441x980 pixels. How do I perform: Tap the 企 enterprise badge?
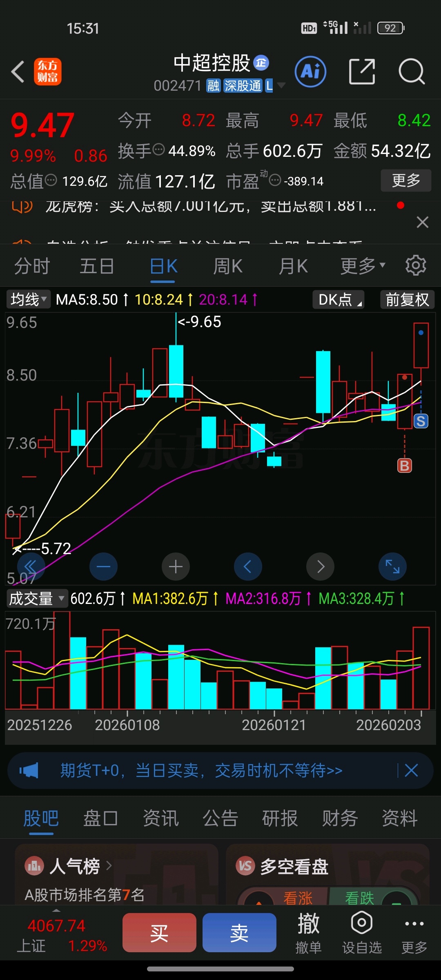[x=261, y=62]
